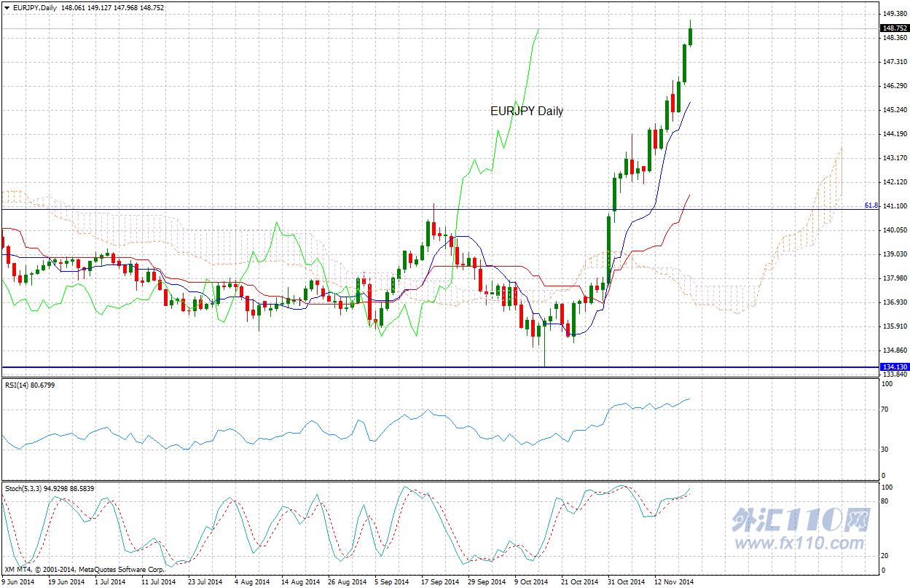Click the 'EURJPY Daily' text label on chart
The width and height of the screenshot is (910, 588).
527,111
